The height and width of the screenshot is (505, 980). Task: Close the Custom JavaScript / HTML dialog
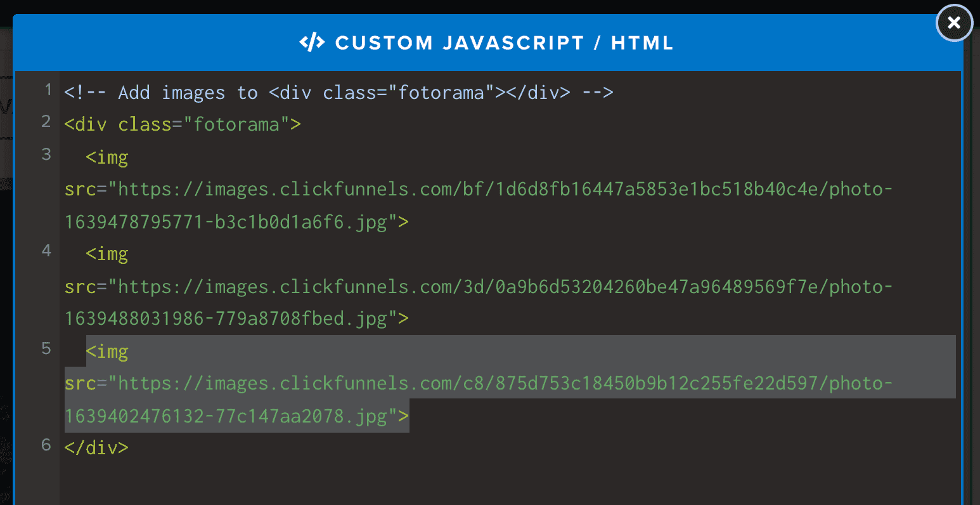tap(954, 23)
